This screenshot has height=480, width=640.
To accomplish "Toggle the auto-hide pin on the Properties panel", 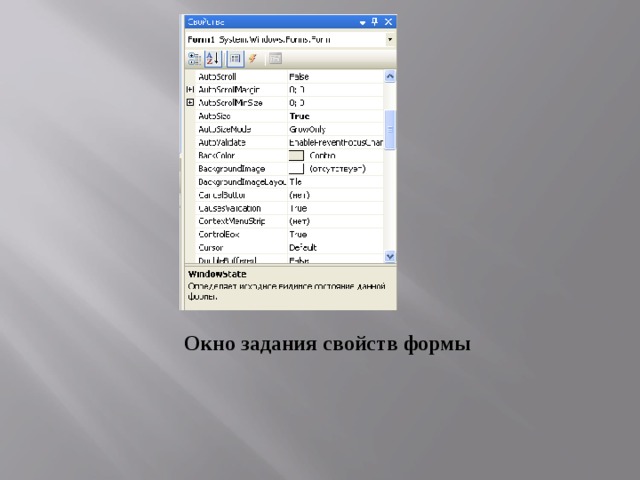I will click(375, 22).
